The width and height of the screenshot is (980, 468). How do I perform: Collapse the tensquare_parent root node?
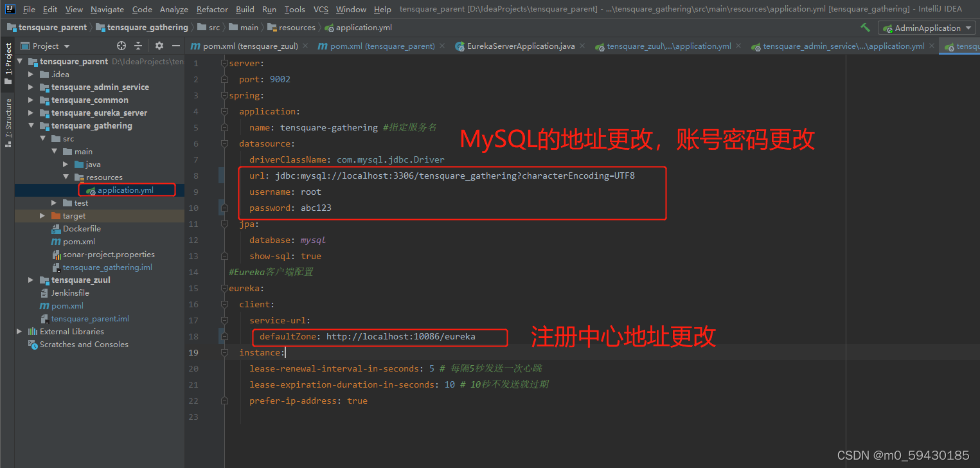[x=19, y=62]
